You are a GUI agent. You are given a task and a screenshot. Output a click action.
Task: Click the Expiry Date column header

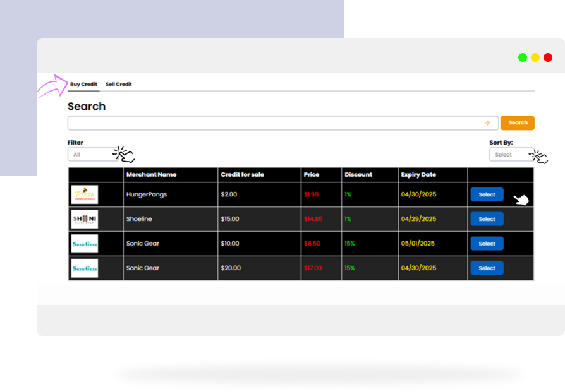coord(418,175)
